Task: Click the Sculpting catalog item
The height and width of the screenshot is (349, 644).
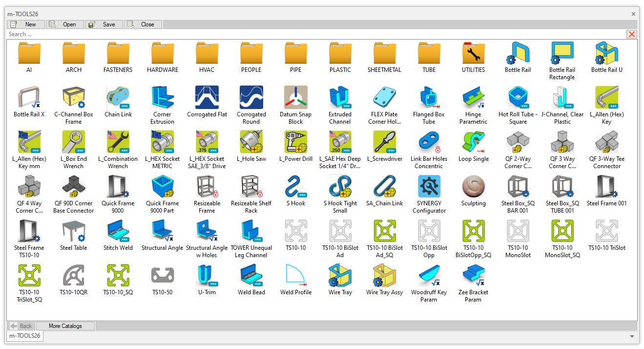Action: (x=473, y=187)
